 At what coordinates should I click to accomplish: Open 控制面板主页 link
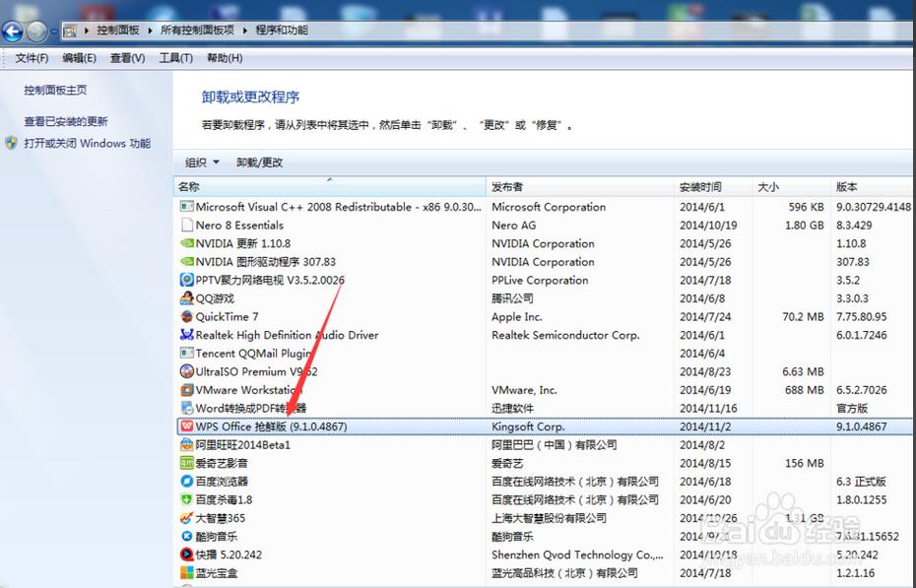(x=55, y=90)
